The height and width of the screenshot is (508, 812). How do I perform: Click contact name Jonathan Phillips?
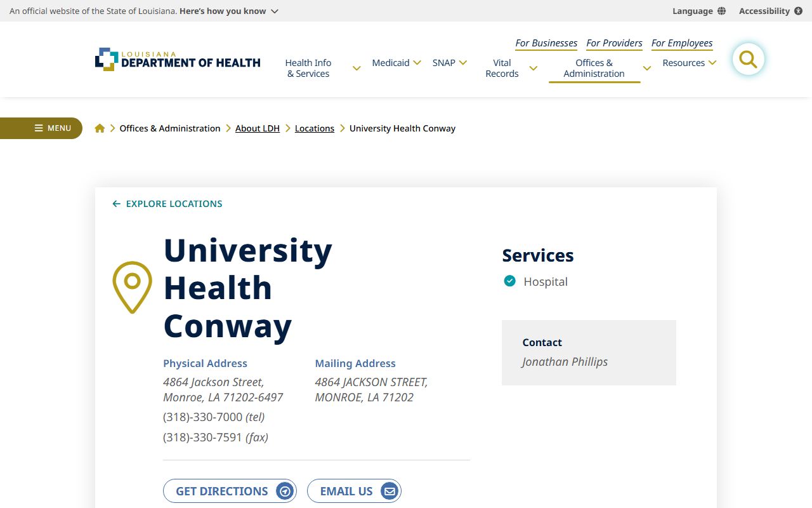tap(565, 362)
